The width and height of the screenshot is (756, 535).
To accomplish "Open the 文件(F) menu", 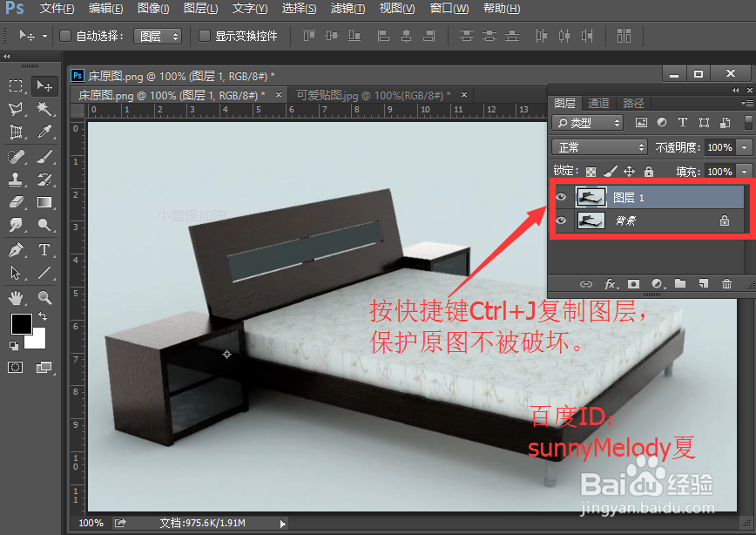I will pyautogui.click(x=57, y=8).
